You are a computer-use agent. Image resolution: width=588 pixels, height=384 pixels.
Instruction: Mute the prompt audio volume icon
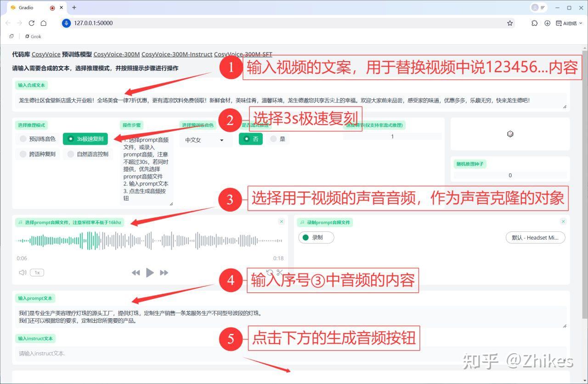(x=23, y=273)
